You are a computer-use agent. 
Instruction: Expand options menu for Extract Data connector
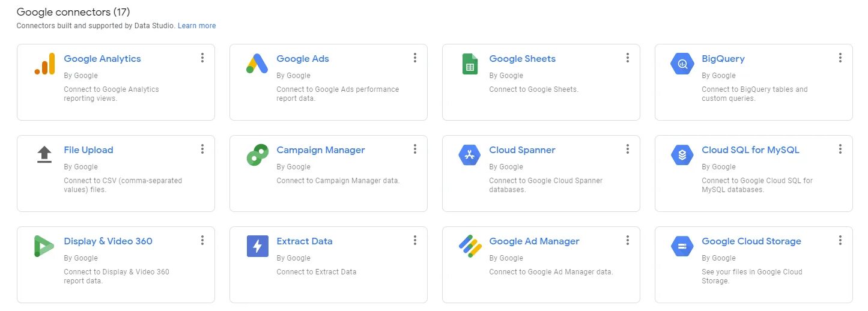(x=415, y=240)
